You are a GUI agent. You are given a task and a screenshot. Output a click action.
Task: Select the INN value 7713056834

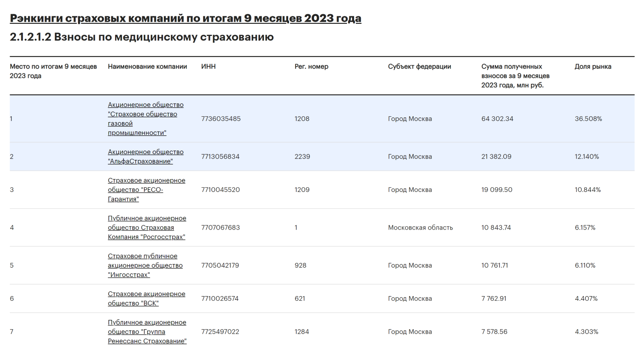coord(220,156)
